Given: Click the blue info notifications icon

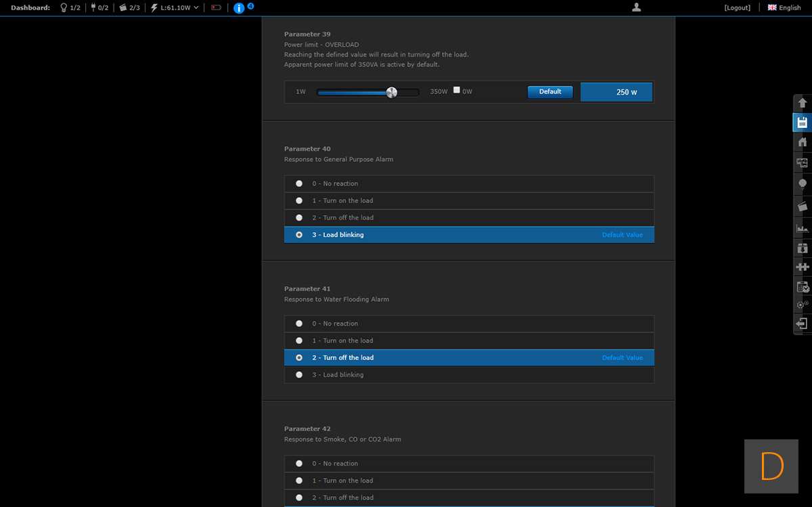Looking at the screenshot, I should click(239, 8).
